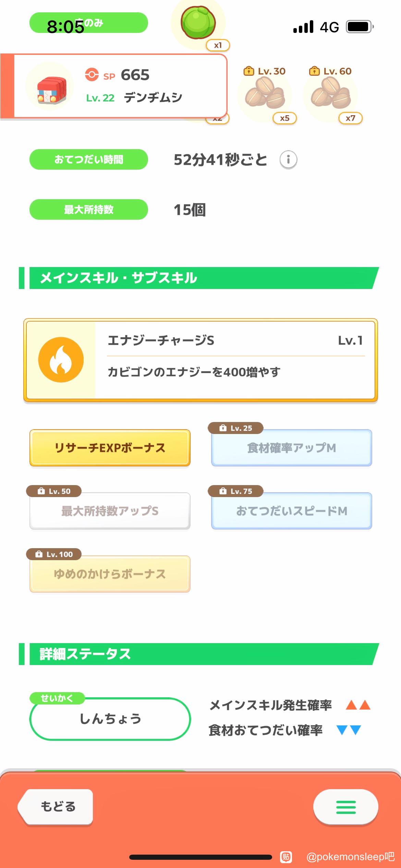Open the エナジーチャージS main skill card
This screenshot has height=868, width=401.
200,360
